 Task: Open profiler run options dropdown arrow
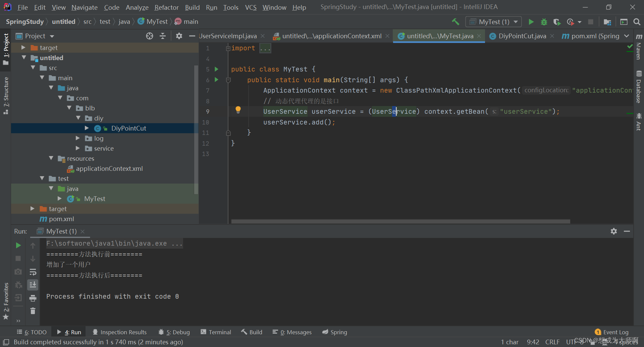click(x=580, y=22)
